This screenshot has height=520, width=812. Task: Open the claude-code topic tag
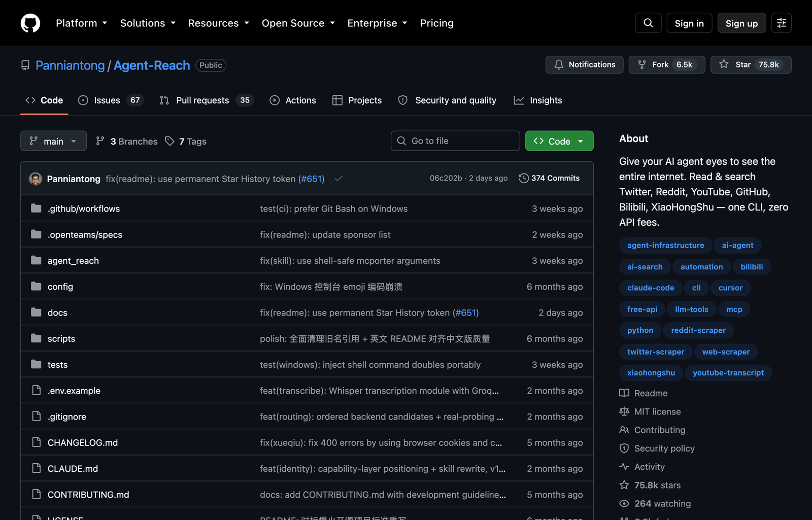point(651,288)
